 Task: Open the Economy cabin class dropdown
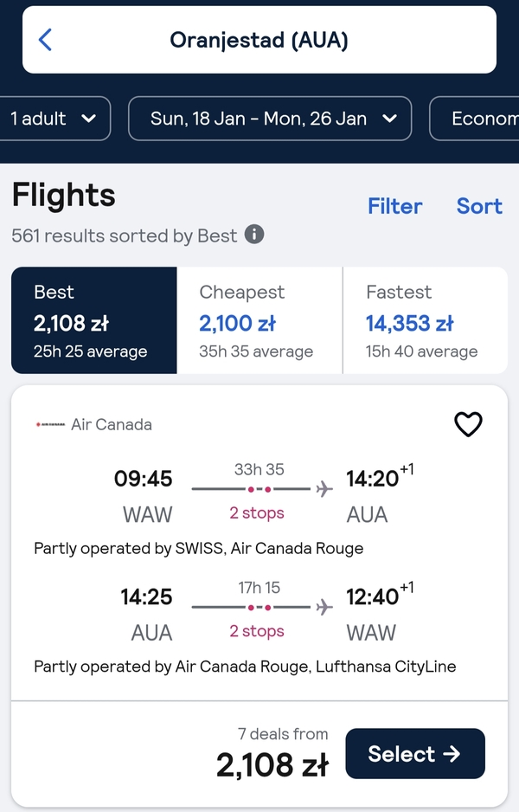pos(474,119)
